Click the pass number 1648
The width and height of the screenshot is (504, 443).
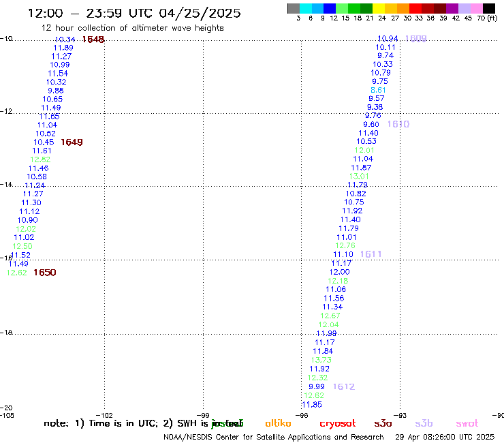(x=93, y=40)
